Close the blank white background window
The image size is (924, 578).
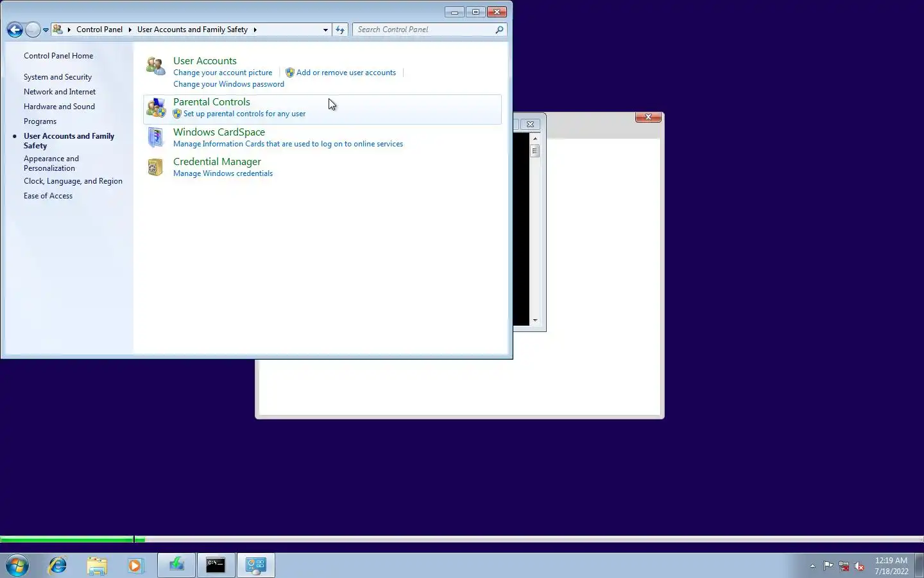(x=648, y=117)
